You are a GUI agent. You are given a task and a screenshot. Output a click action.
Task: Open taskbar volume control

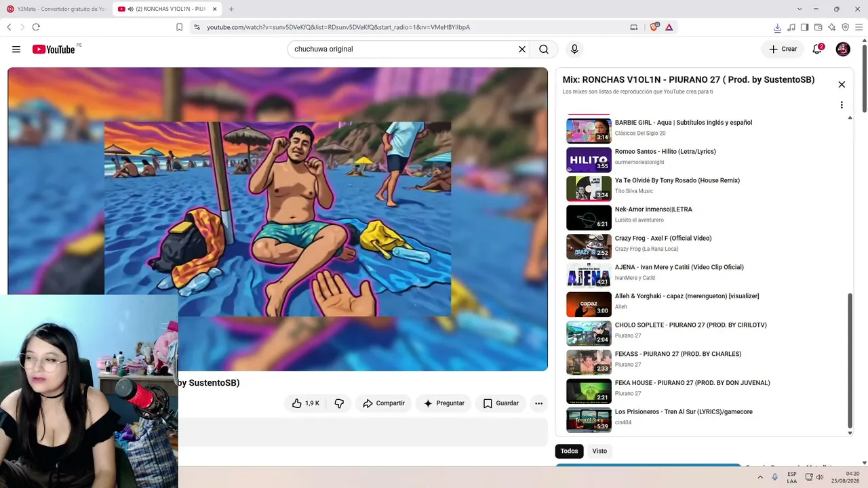click(x=819, y=477)
